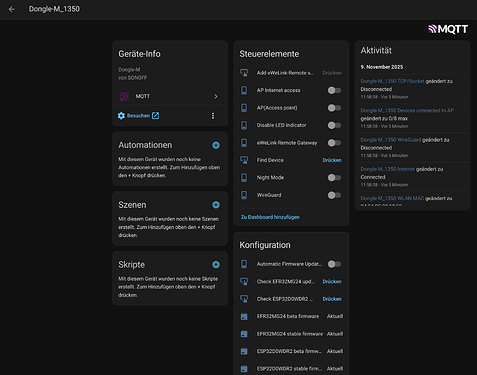Click the Disable LED Indicator icon

(244, 125)
